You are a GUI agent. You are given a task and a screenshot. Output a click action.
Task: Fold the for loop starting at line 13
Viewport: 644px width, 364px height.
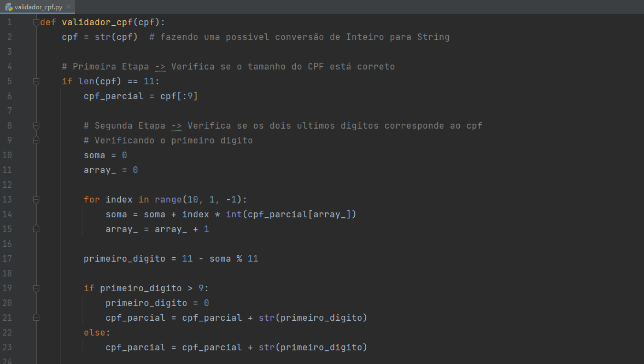point(36,199)
